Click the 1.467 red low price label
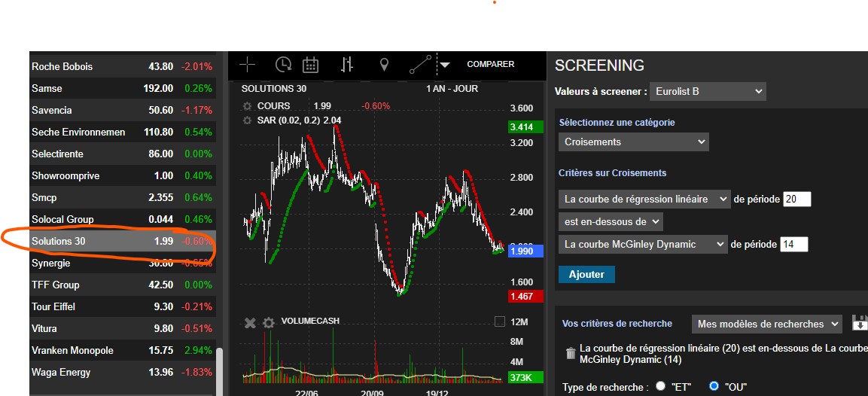This screenshot has height=396, width=868. click(x=525, y=297)
